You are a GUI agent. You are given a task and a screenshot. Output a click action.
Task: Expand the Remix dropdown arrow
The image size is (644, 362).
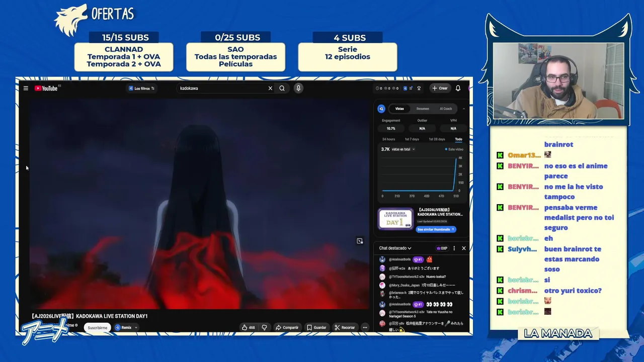[x=136, y=327]
